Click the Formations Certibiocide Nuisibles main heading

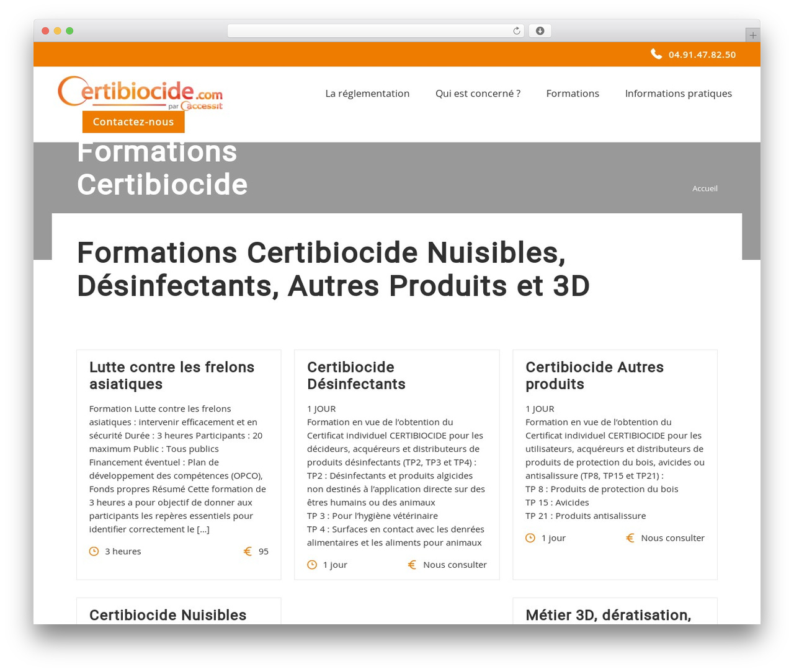click(x=333, y=269)
